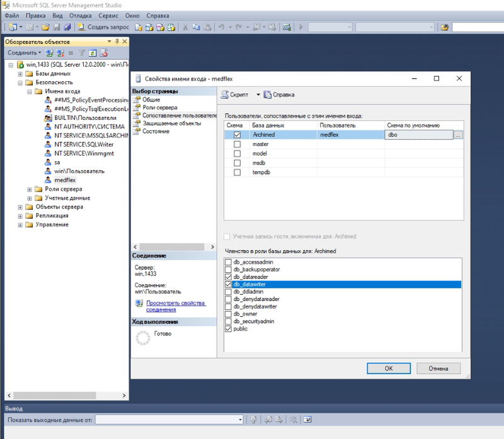The height and width of the screenshot is (439, 504).
Task: Click Disconnect icon in Object Explorer
Action: pos(60,53)
